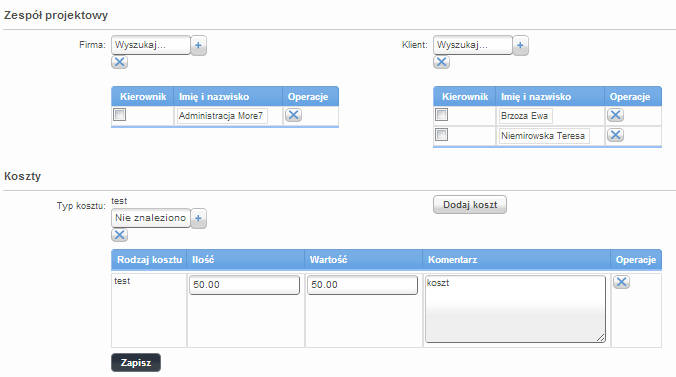Clear the Typ kosztu field with X icon

(x=119, y=235)
